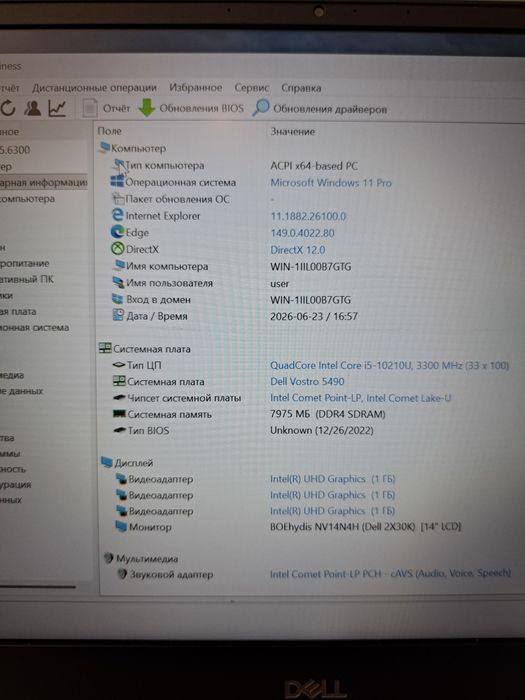The image size is (525, 700).
Task: Select the Операционная система sidebar tree item
Action: coord(34,328)
